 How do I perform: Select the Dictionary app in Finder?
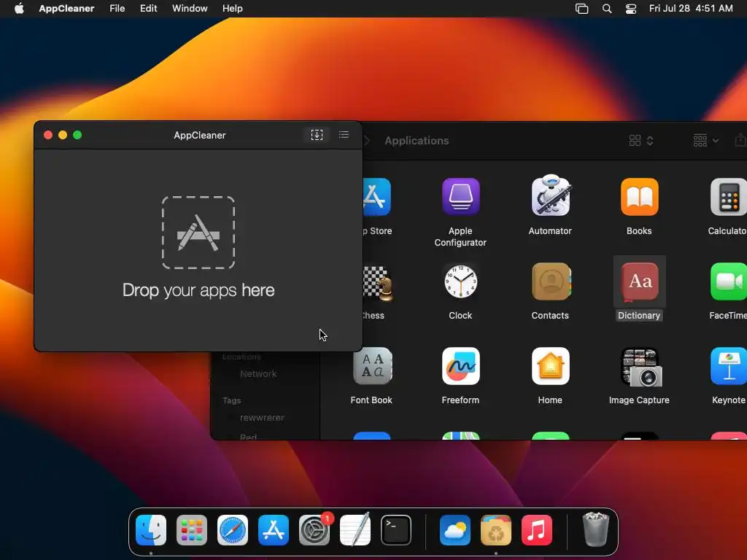pyautogui.click(x=639, y=281)
